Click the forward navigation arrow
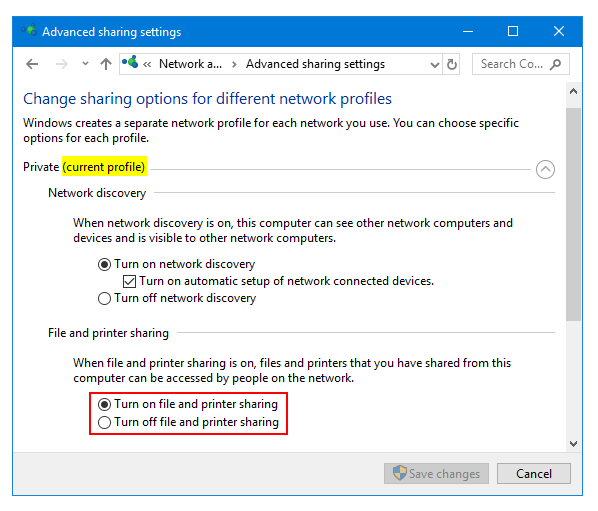The width and height of the screenshot is (598, 511). [x=61, y=64]
